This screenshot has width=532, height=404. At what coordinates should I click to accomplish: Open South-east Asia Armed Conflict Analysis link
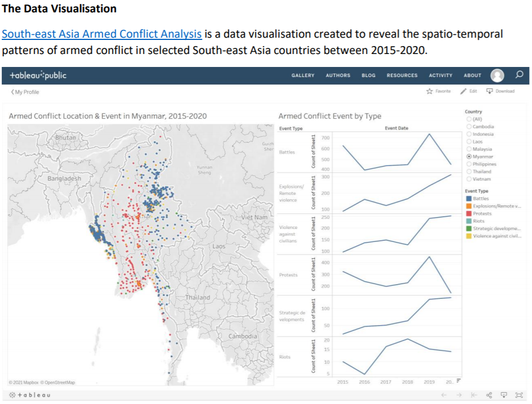102,34
